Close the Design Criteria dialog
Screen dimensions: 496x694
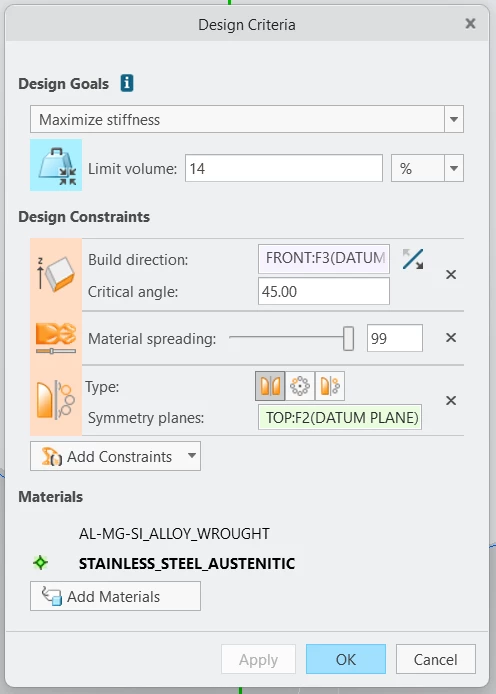470,23
